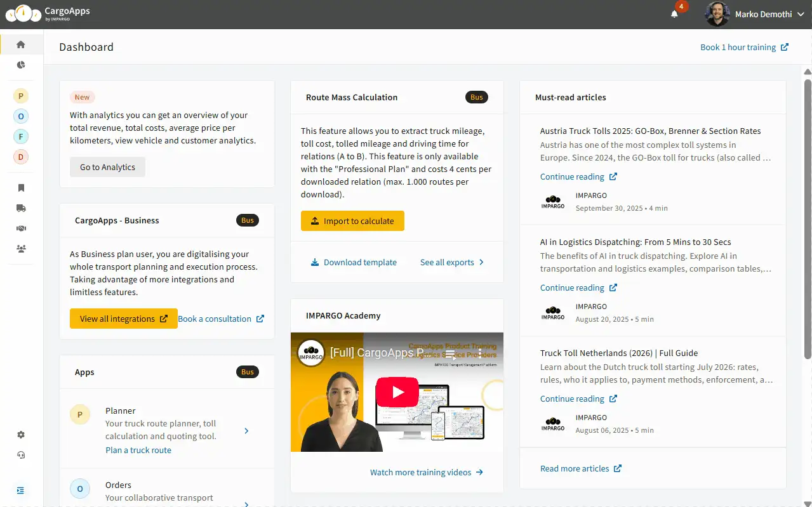Click IMPARGO logo under AI in Logistics article
The image size is (812, 507).
tap(553, 313)
